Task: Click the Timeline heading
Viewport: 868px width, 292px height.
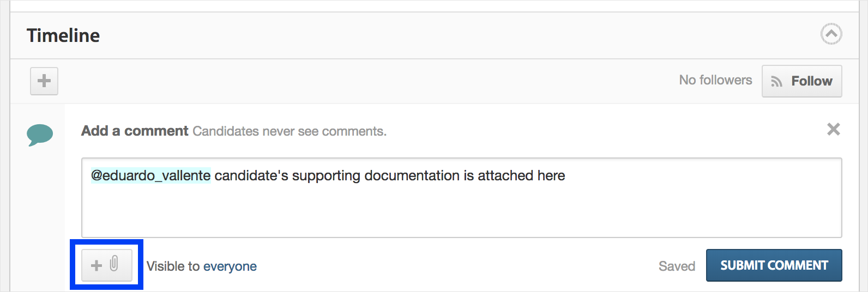Action: [63, 35]
